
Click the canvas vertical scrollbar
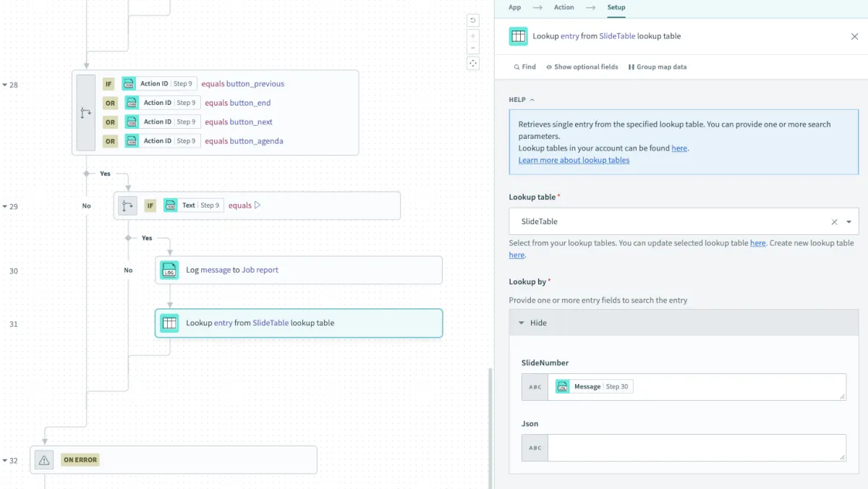point(490,427)
